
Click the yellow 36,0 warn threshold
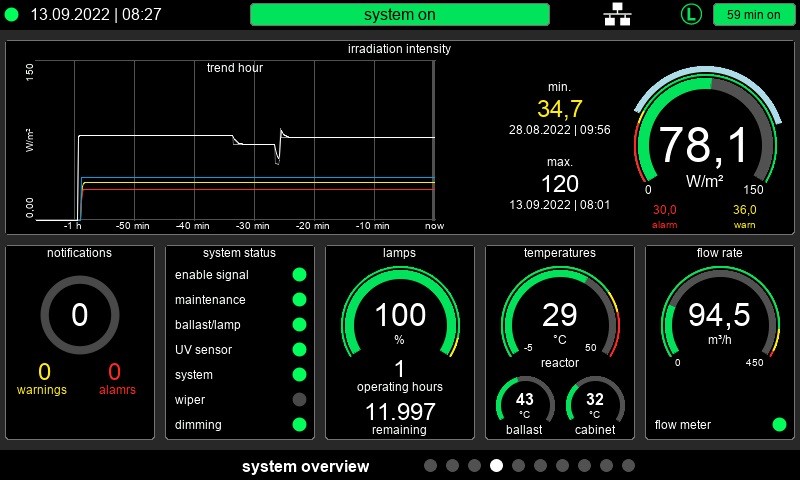pyautogui.click(x=744, y=210)
